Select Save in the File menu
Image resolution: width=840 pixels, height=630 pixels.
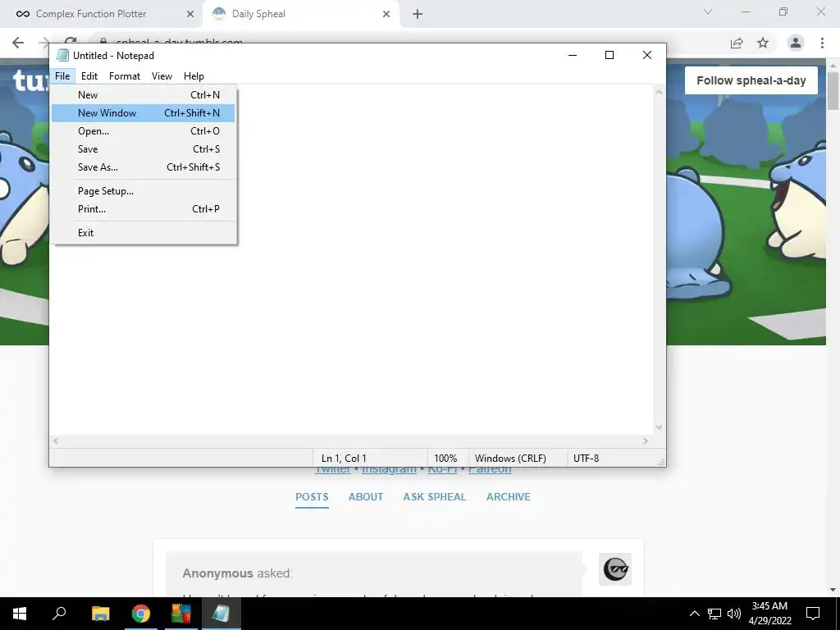[143, 149]
